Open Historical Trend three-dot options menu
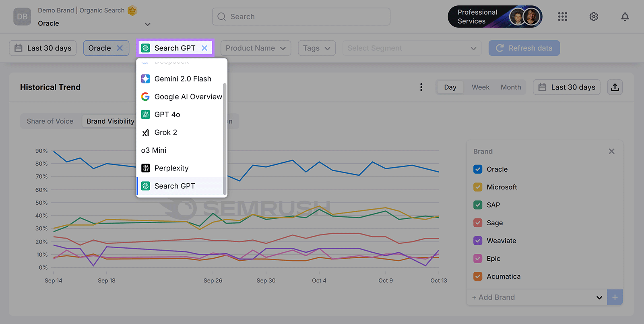Viewport: 644px width, 324px height. tap(421, 87)
